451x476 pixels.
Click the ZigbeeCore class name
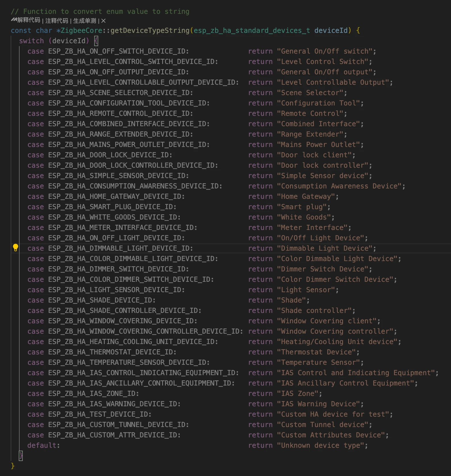click(x=81, y=31)
